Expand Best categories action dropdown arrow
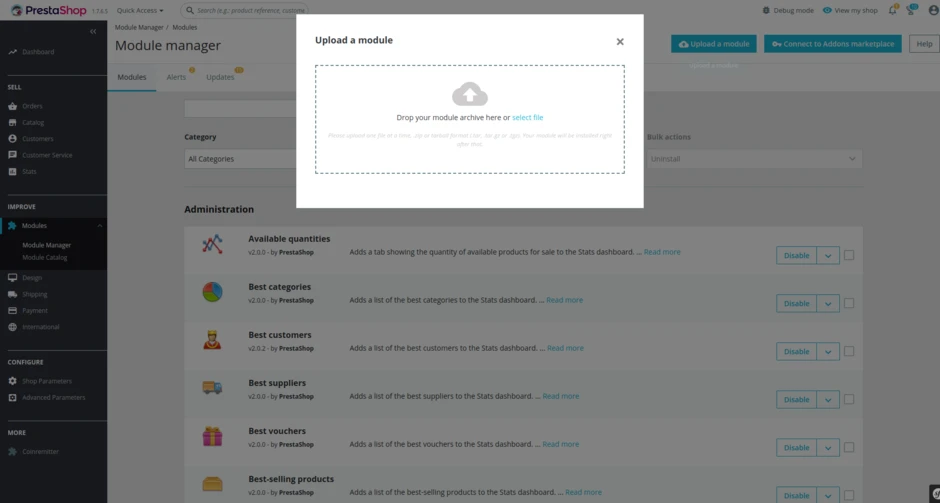This screenshot has height=503, width=940. pyautogui.click(x=828, y=303)
